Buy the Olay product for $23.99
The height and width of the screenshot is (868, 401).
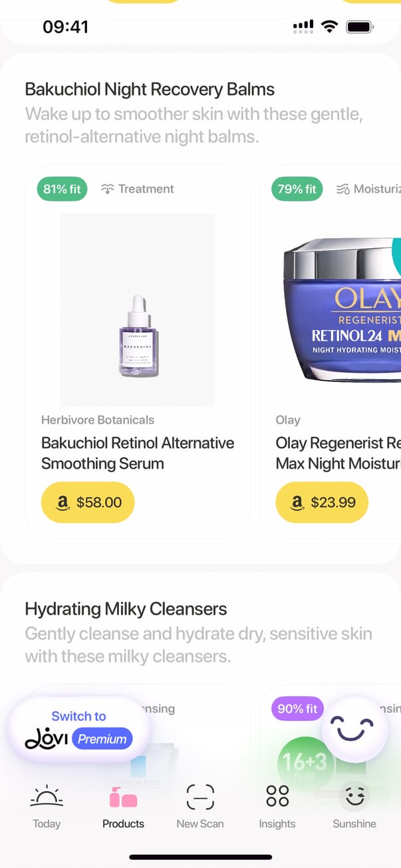(322, 502)
